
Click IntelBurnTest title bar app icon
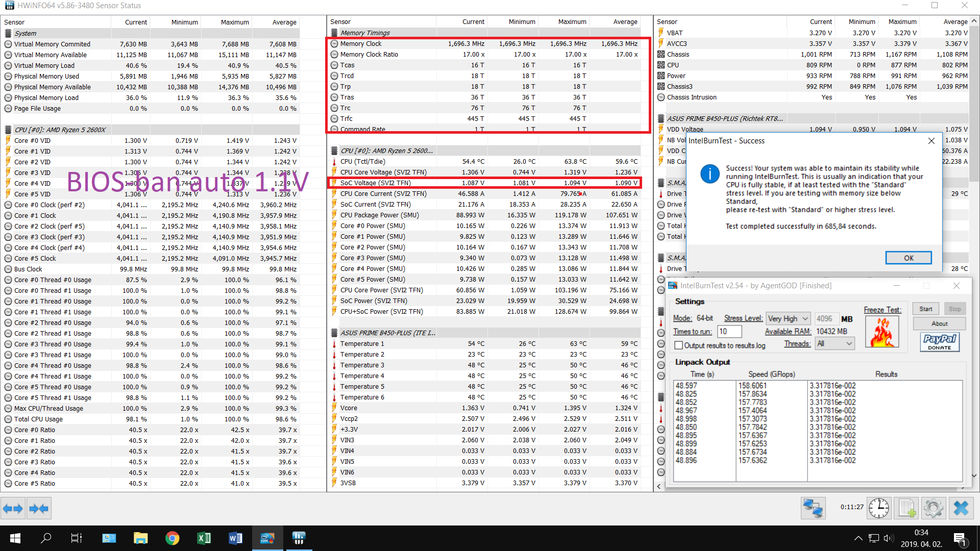[673, 286]
